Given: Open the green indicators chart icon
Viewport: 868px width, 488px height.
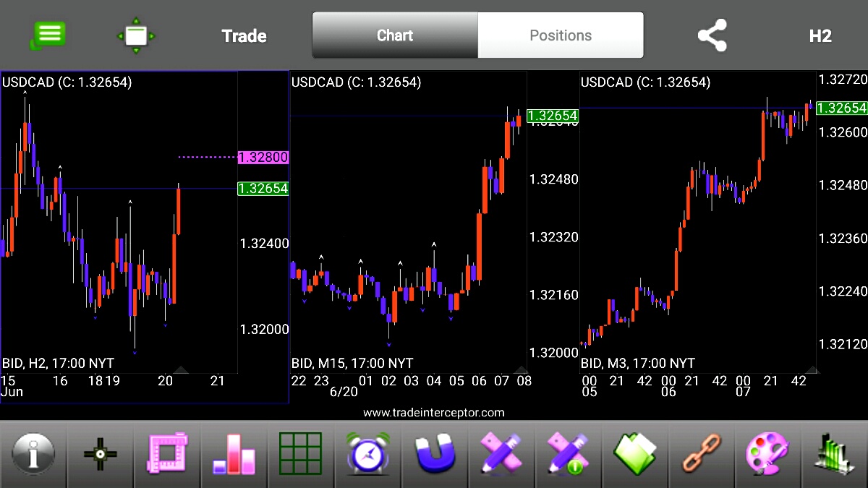Looking at the screenshot, I should (x=834, y=456).
